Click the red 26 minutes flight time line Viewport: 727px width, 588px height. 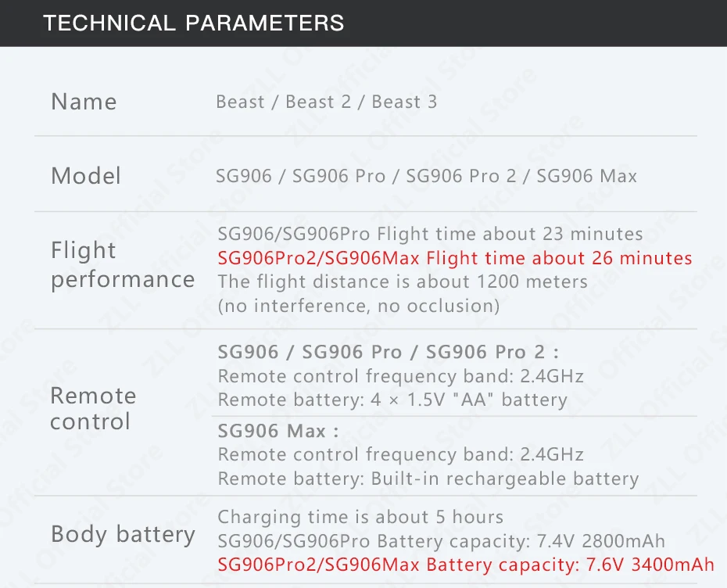(454, 258)
